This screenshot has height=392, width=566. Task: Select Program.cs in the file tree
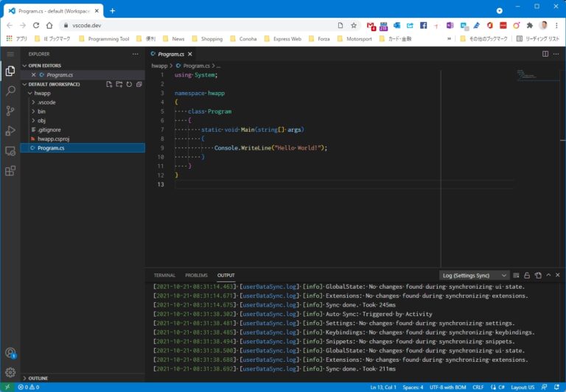tap(83, 148)
